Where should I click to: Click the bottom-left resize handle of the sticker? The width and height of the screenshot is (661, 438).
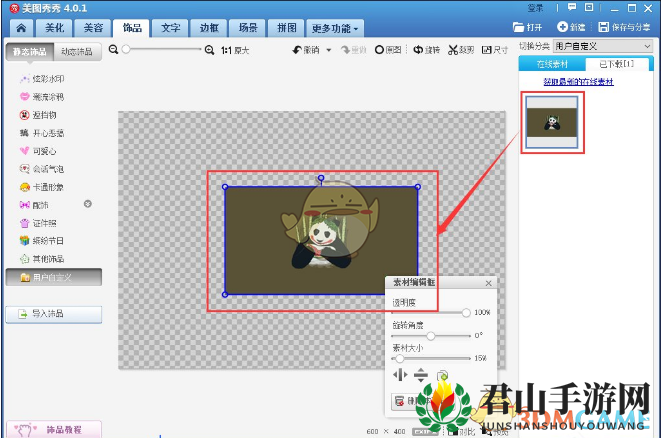click(225, 294)
